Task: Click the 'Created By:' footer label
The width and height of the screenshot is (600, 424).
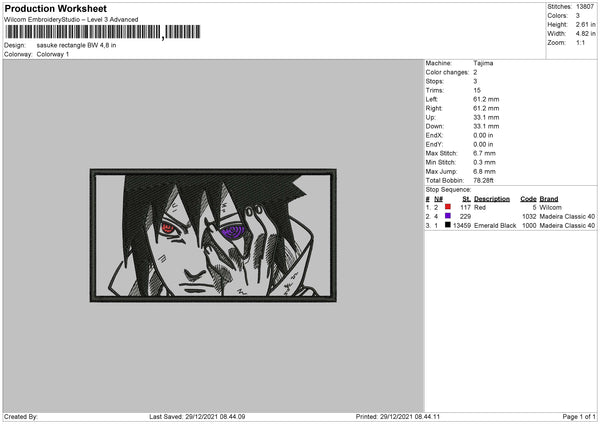Action: pyautogui.click(x=21, y=416)
